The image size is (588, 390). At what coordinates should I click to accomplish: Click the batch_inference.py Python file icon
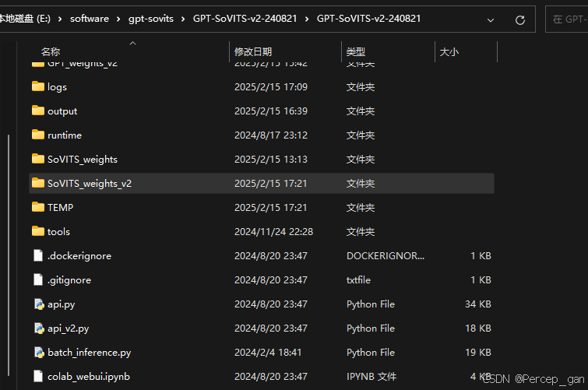coord(39,352)
